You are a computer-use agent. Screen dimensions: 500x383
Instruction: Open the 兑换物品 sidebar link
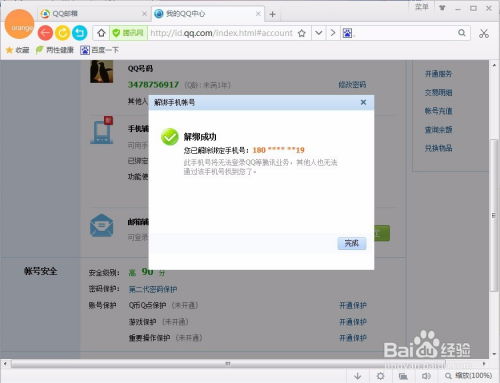click(x=438, y=148)
